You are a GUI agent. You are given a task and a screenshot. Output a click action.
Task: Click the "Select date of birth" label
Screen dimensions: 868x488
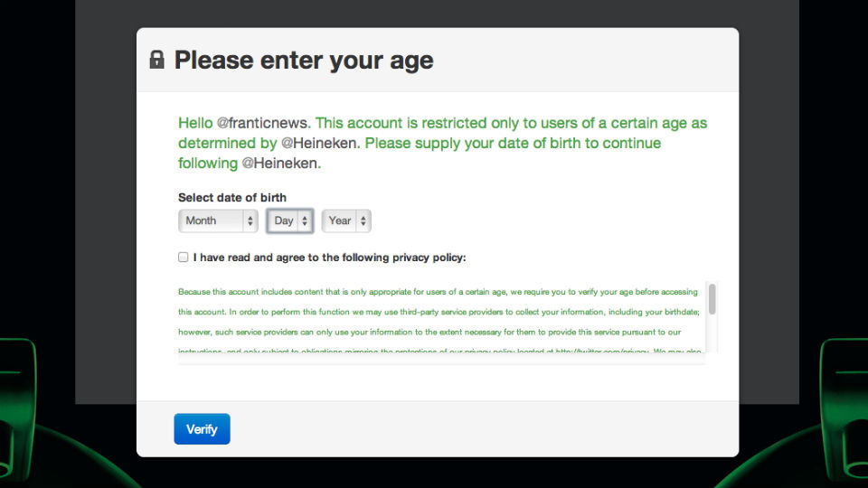coord(232,197)
